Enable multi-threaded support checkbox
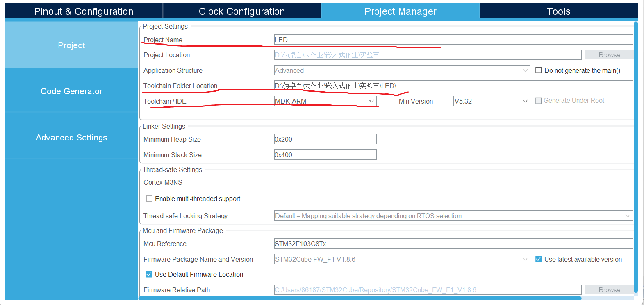Image resolution: width=644 pixels, height=305 pixels. click(x=149, y=199)
